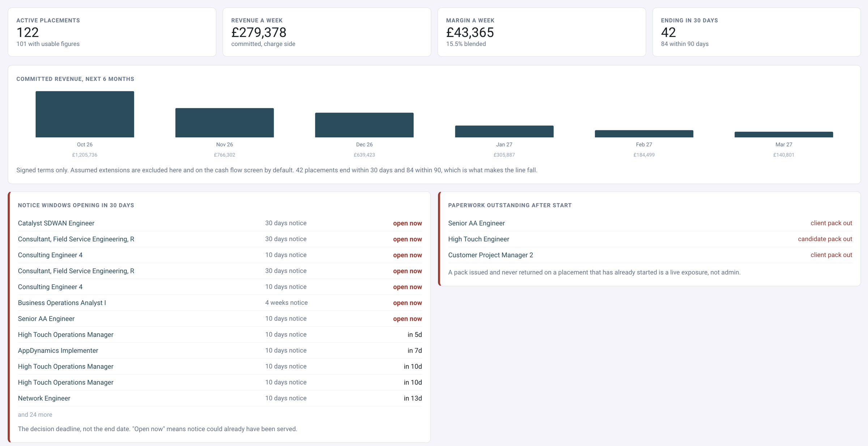Viewport: 868px width, 446px height.
Task: Click the £766,302 value under Nov 26
Action: (x=225, y=155)
